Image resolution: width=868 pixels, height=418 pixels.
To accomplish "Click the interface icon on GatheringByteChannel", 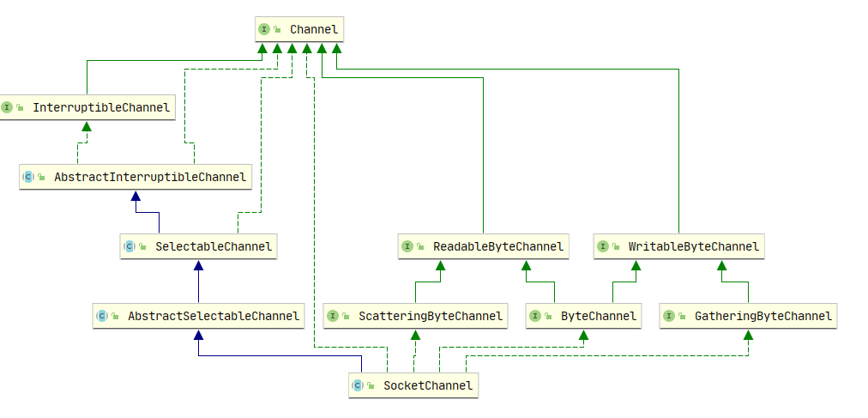I will pyautogui.click(x=669, y=316).
